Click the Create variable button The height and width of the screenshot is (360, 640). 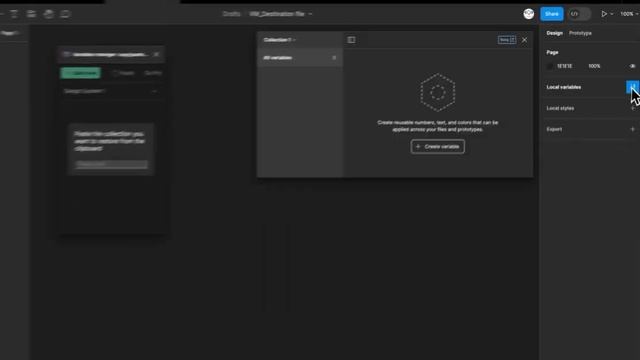coord(438,147)
